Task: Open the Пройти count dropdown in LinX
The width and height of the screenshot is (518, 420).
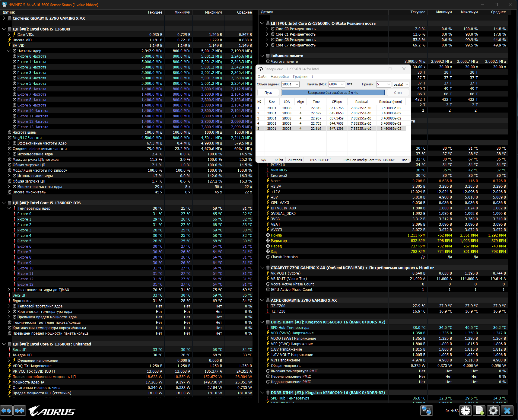Action: [388, 84]
